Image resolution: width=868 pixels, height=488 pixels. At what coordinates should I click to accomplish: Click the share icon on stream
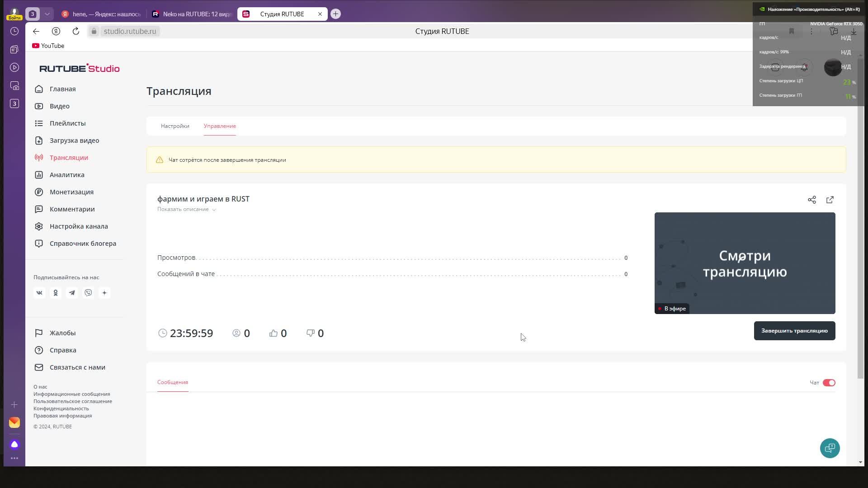pos(812,200)
